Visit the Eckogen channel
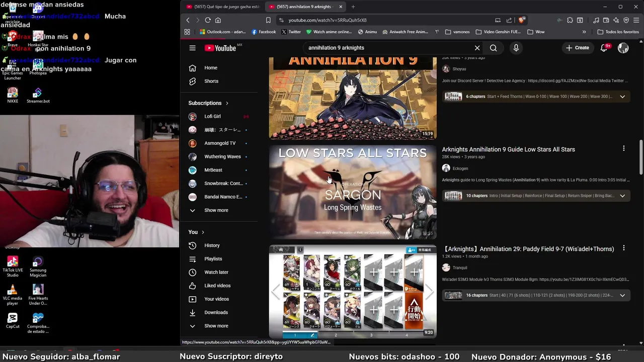Viewport: 644px width, 362px height. (x=460, y=168)
